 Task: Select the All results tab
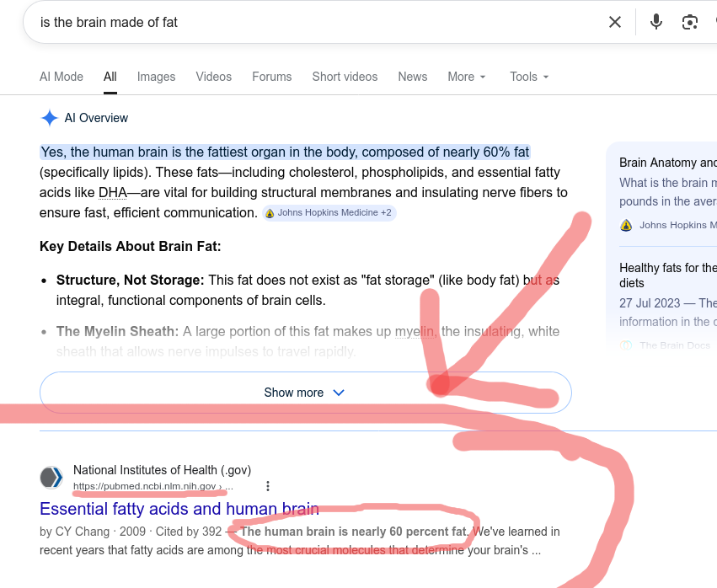(x=110, y=77)
